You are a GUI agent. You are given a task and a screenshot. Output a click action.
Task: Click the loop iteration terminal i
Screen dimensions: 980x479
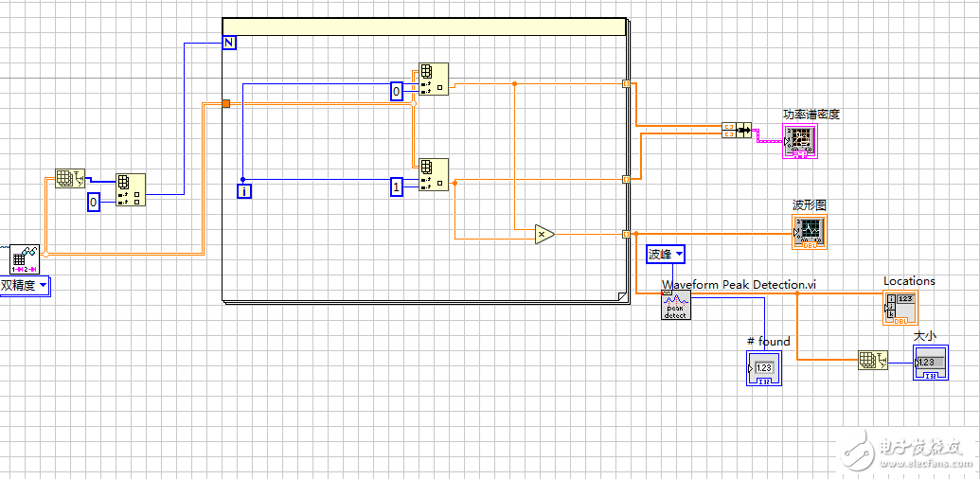click(243, 191)
